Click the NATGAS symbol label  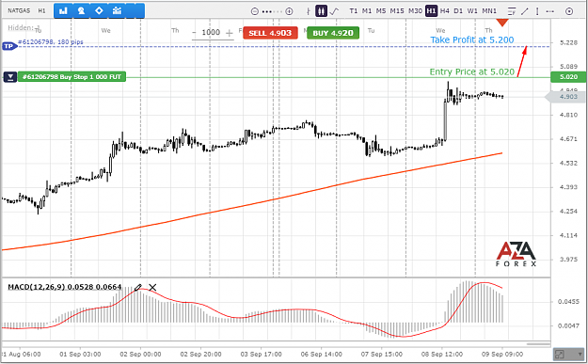tap(19, 11)
